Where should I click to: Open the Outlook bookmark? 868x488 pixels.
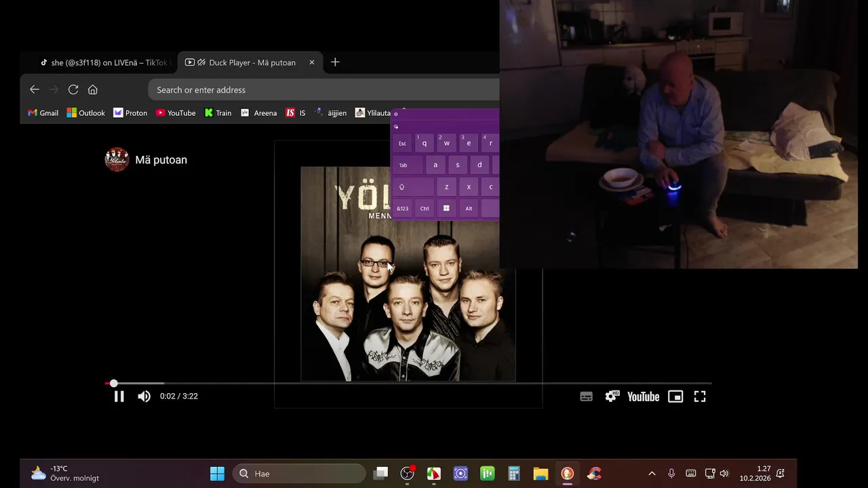(x=85, y=113)
